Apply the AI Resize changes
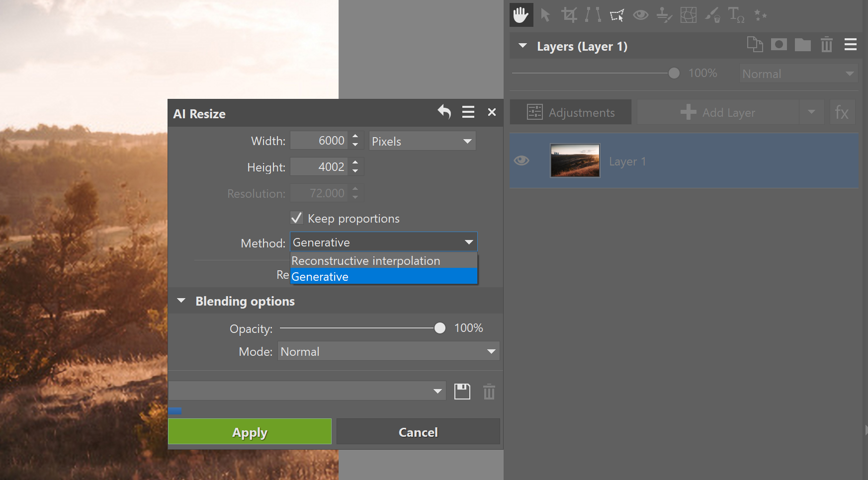Screen dimensions: 868x480 [250, 432]
